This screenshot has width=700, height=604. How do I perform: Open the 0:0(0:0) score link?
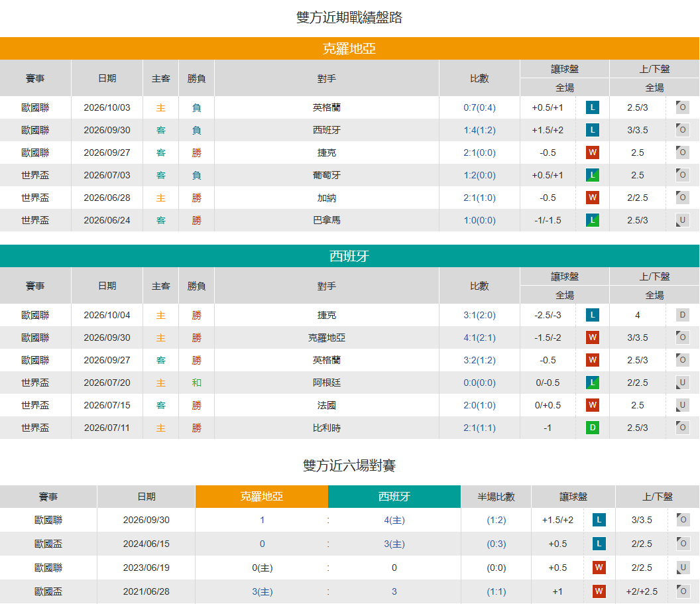(x=479, y=383)
